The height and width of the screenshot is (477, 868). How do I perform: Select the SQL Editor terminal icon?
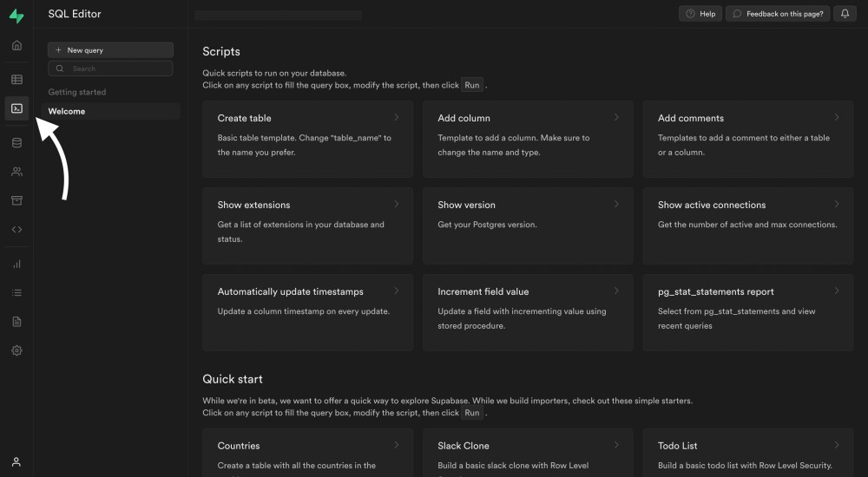(16, 108)
